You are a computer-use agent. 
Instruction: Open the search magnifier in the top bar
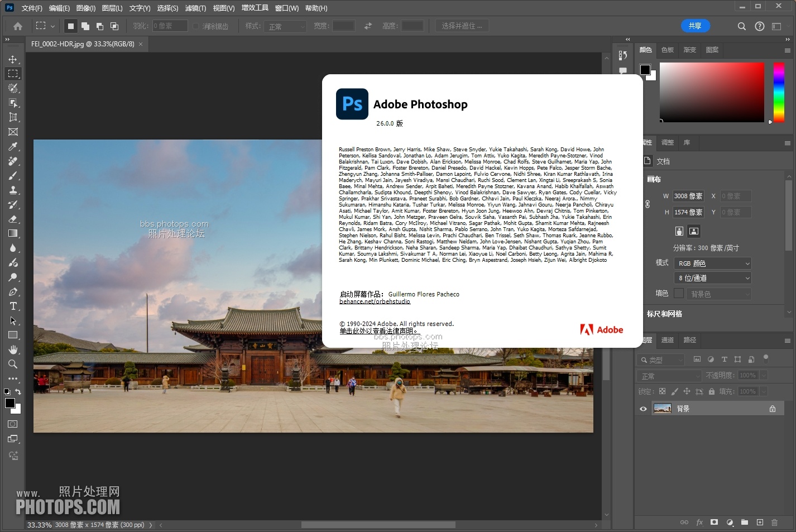coord(742,26)
